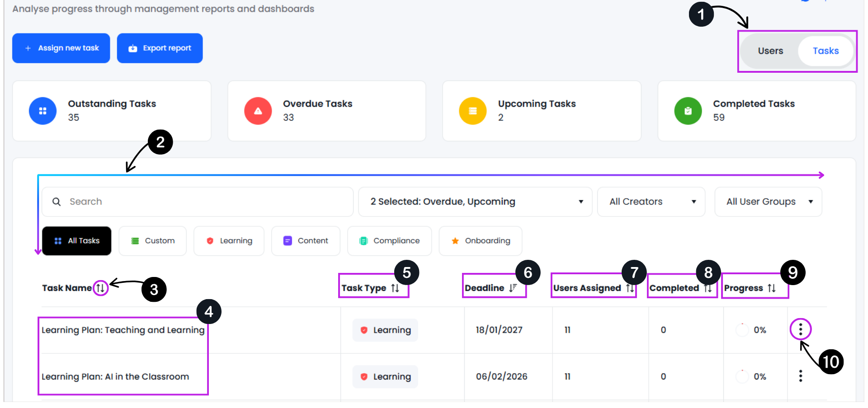868x408 pixels.
Task: Sort table by Task Type arrows
Action: point(395,288)
